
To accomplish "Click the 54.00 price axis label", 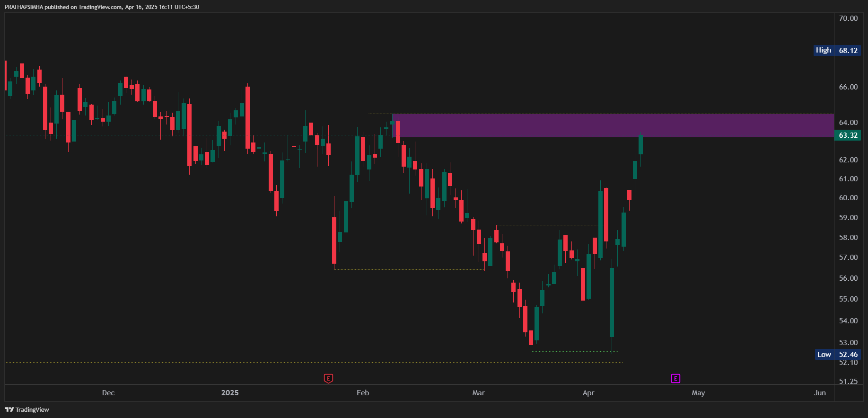I will 848,321.
